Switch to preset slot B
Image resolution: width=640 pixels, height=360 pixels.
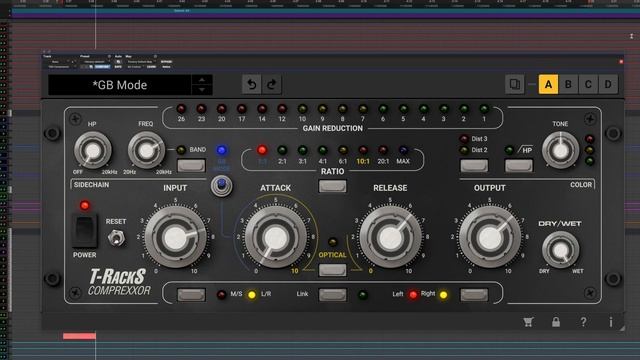pos(568,84)
